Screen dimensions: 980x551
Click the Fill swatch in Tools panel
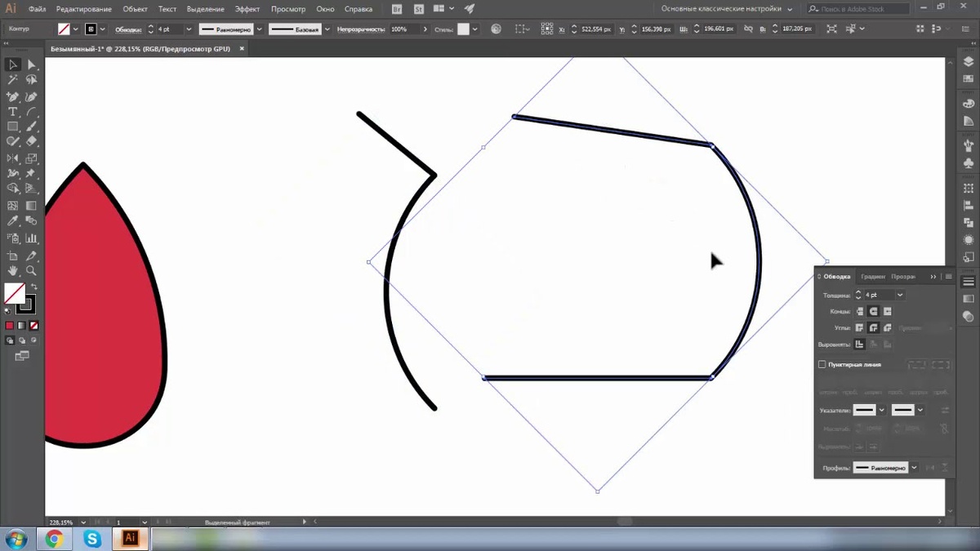[13, 292]
